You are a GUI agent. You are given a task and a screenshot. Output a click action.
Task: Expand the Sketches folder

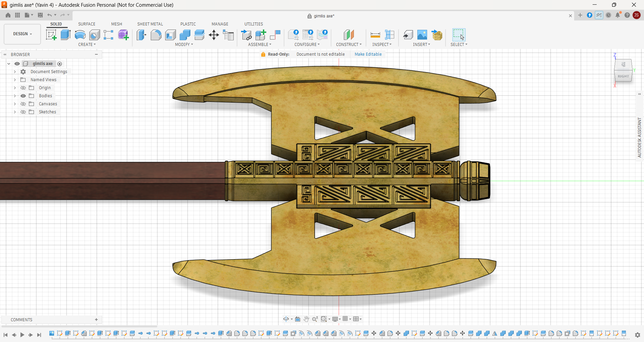pyautogui.click(x=15, y=112)
